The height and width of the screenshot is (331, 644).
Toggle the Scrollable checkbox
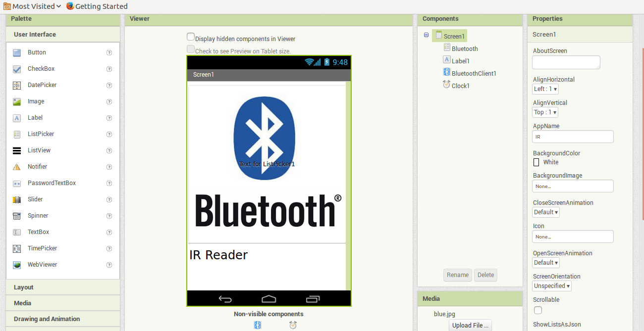[x=538, y=310]
